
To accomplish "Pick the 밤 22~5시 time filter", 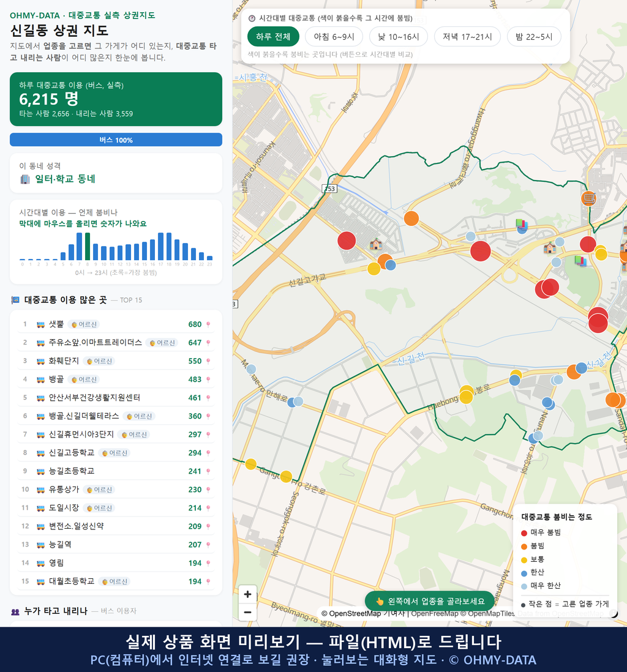I will [534, 37].
